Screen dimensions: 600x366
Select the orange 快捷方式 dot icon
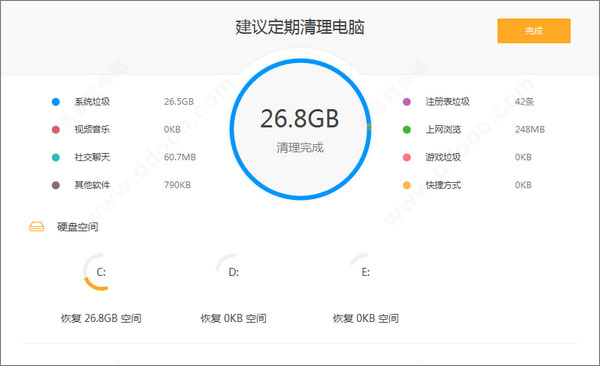tap(407, 185)
